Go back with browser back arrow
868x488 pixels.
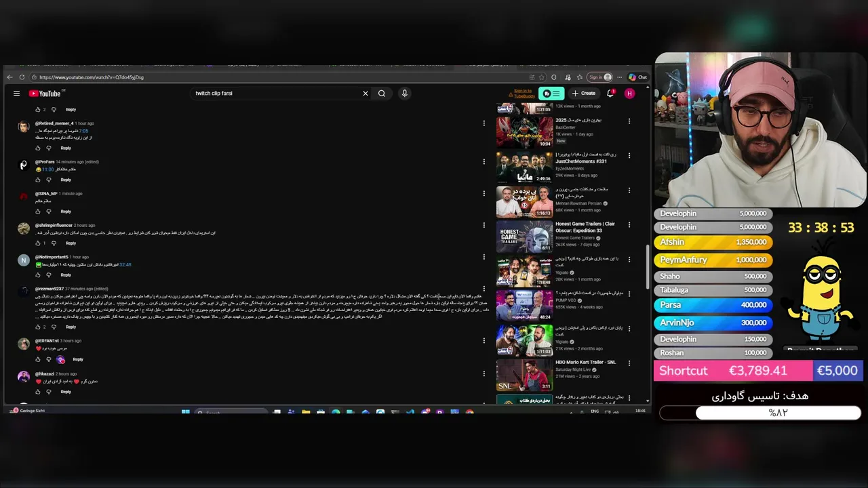click(x=10, y=77)
